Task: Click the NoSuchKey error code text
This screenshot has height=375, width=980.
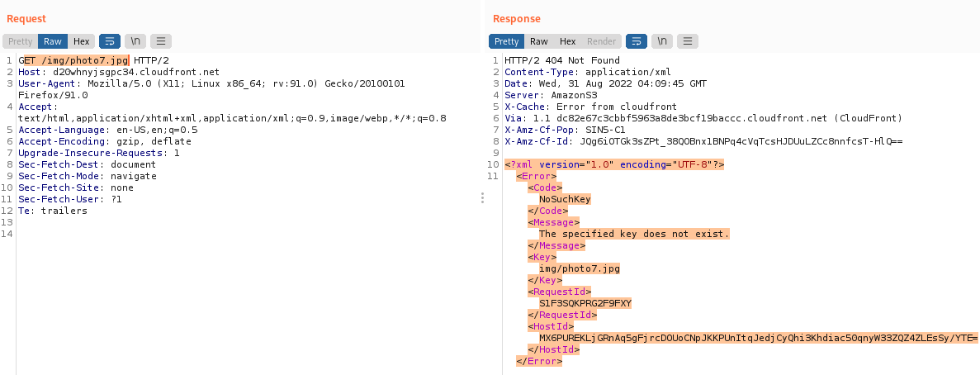Action: (565, 199)
